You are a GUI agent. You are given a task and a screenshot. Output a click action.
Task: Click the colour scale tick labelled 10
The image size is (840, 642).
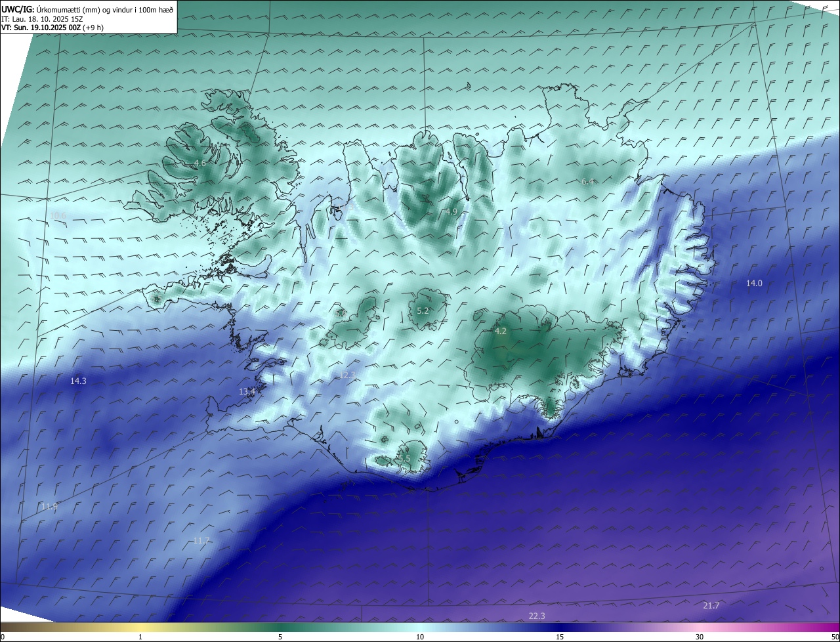[x=420, y=637]
